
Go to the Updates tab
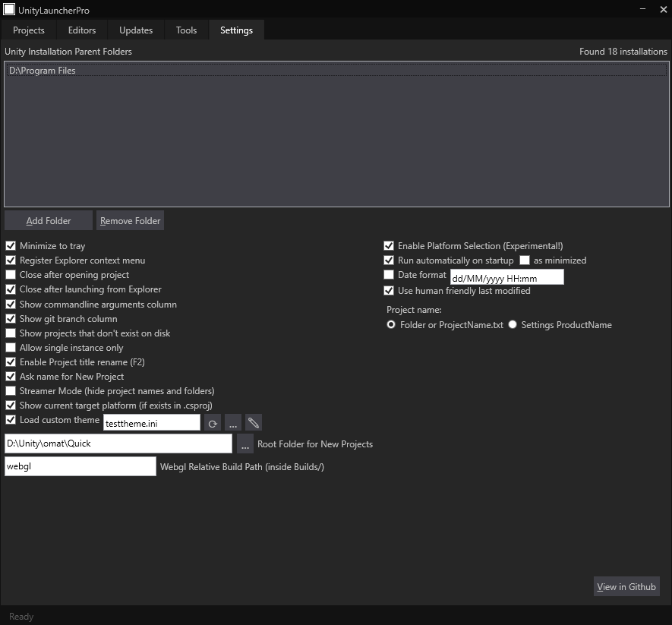(136, 30)
